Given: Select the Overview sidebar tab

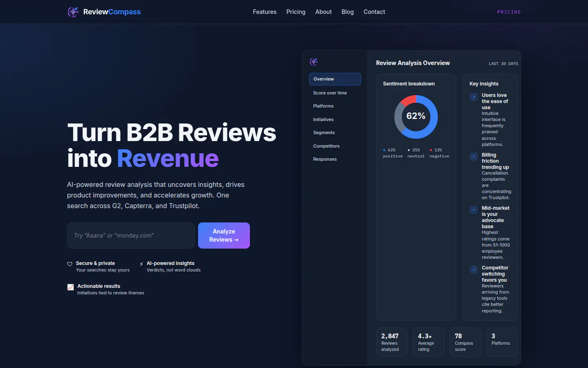Looking at the screenshot, I should pos(335,79).
